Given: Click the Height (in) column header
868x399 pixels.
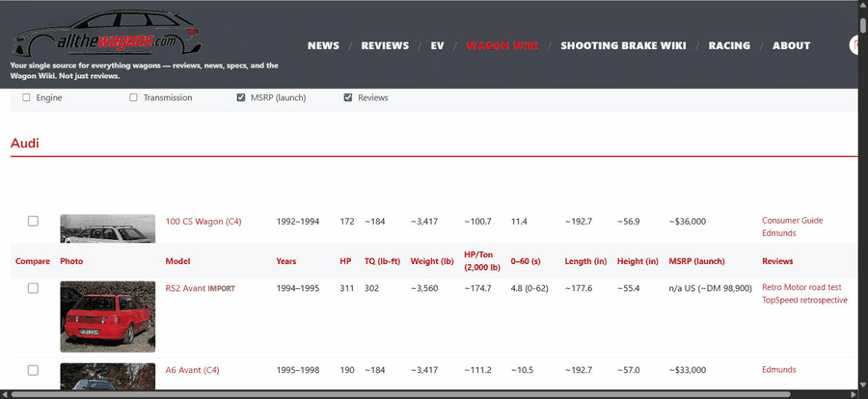Looking at the screenshot, I should click(x=637, y=261).
